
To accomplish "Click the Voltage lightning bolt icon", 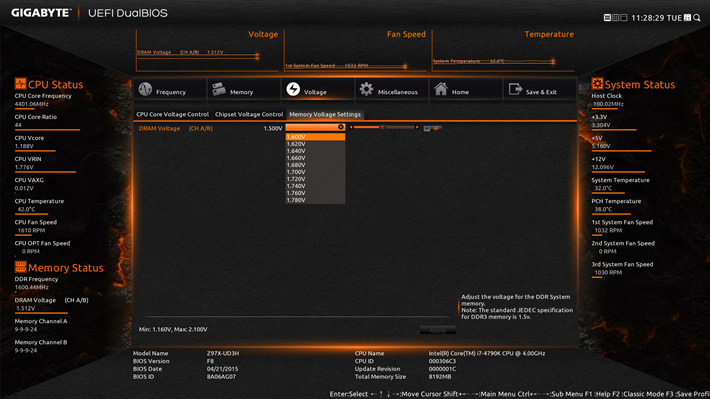I will [x=293, y=89].
